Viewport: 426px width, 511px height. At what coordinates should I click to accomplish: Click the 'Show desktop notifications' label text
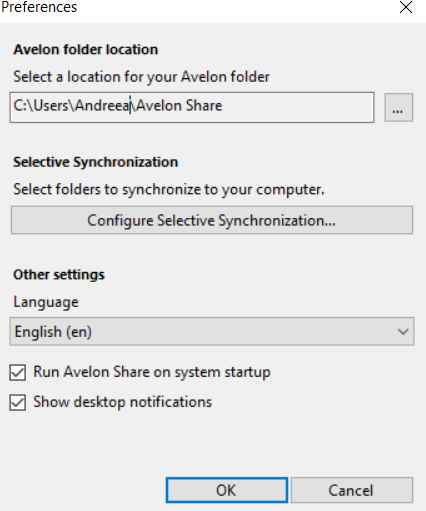[x=123, y=402]
